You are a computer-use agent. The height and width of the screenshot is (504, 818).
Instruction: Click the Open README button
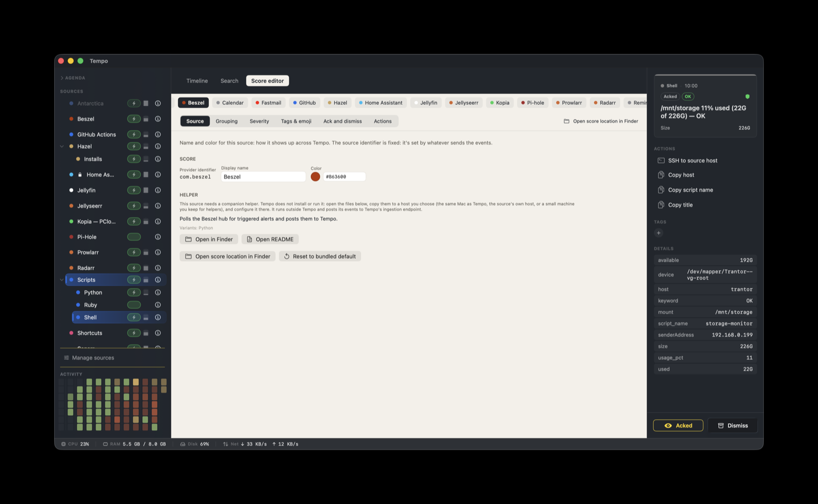click(x=270, y=239)
